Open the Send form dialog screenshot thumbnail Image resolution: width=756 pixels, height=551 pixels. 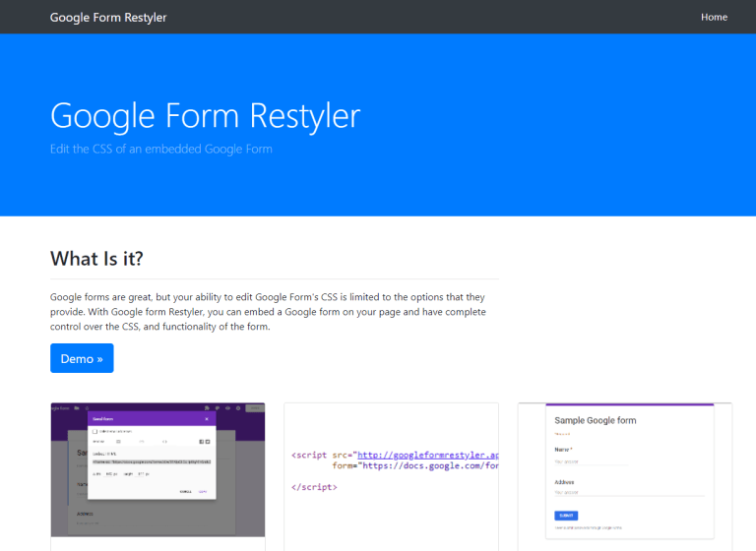click(x=157, y=469)
